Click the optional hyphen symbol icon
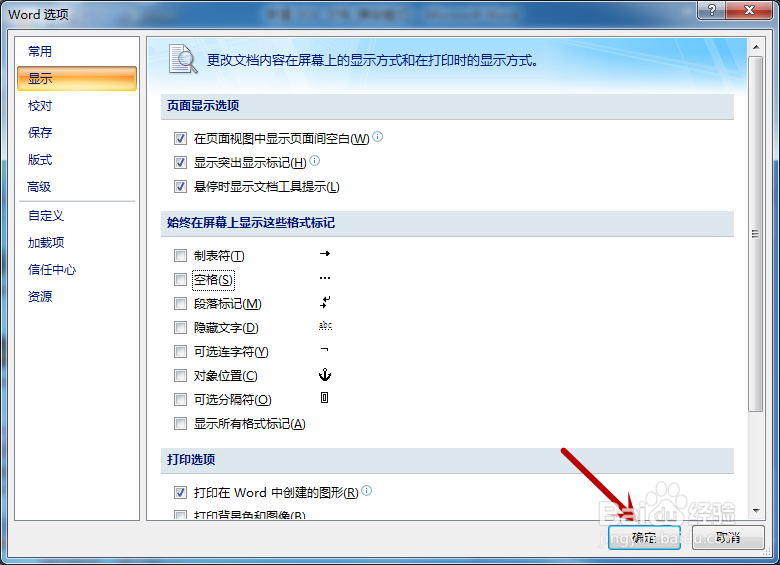 tap(324, 350)
